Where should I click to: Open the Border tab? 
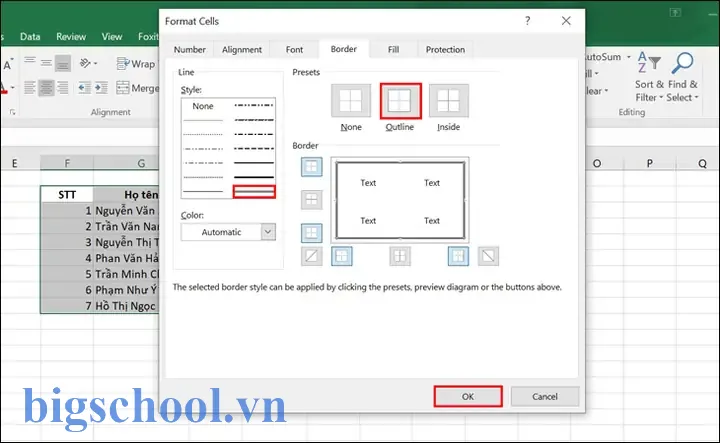click(x=343, y=49)
